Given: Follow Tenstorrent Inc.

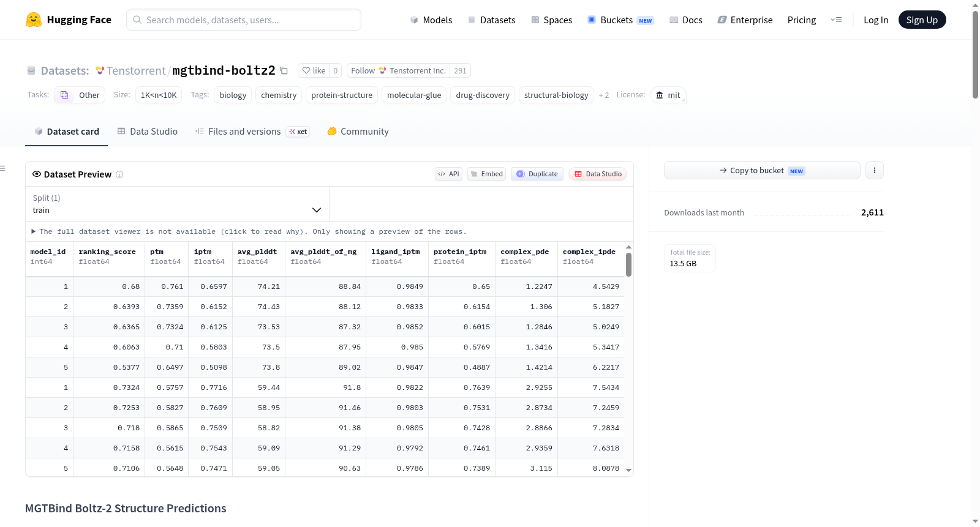Looking at the screenshot, I should click(398, 70).
